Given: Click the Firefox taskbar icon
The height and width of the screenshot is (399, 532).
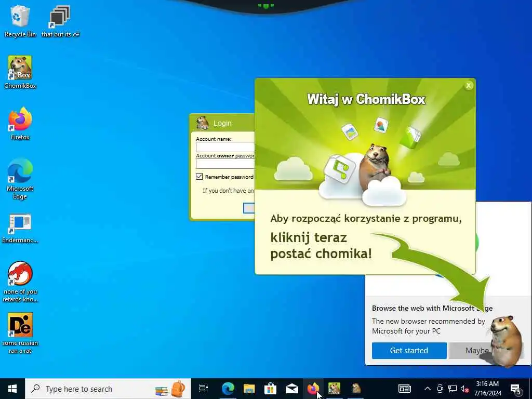Looking at the screenshot, I should pyautogui.click(x=313, y=389).
